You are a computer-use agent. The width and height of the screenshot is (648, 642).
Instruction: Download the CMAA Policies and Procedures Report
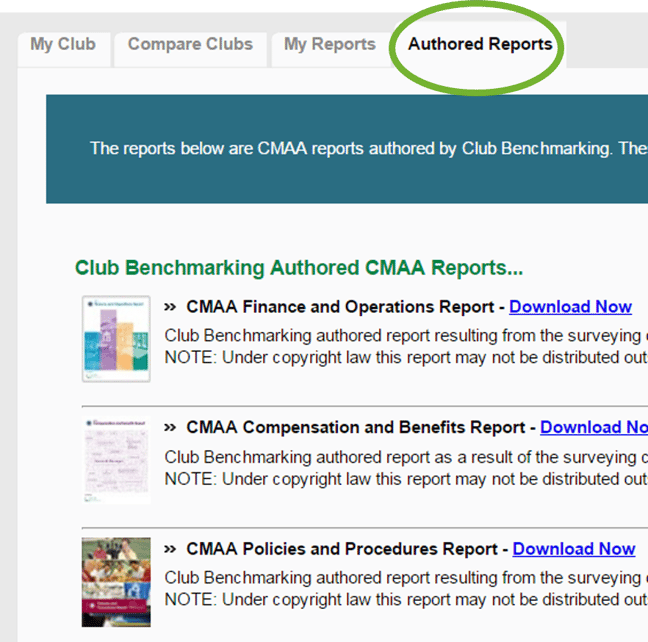pyautogui.click(x=573, y=549)
